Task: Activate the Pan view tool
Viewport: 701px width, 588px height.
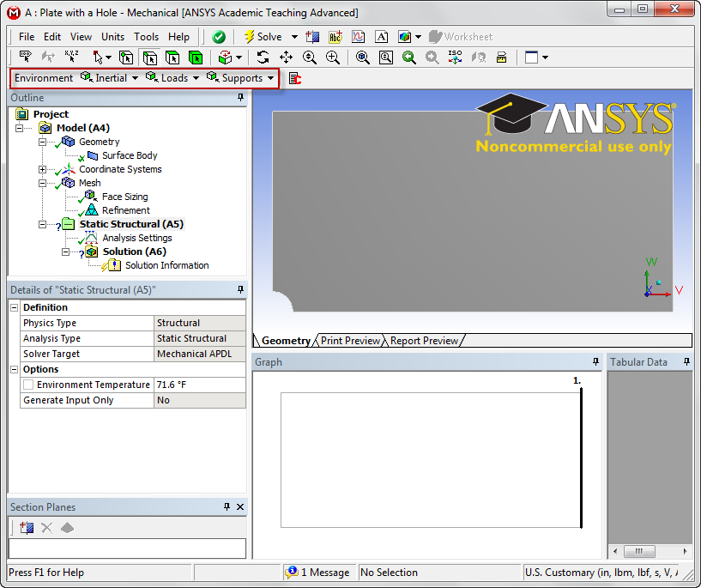Action: 286,58
